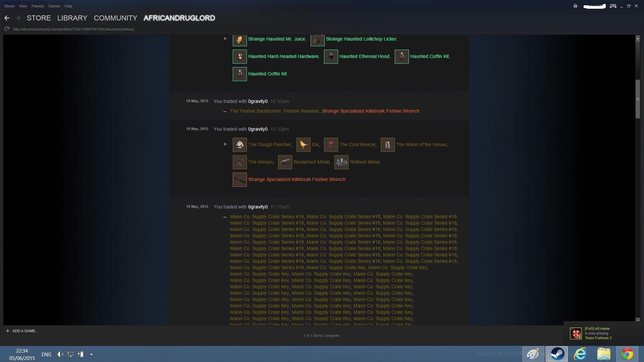Click the Festive Wrench item thumbnail
This screenshot has width=644, height=362.
click(239, 180)
